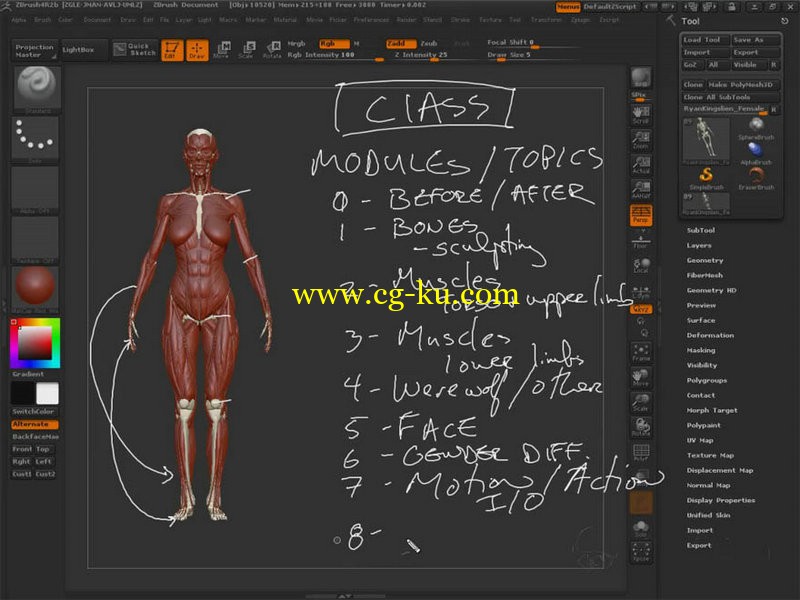Open the Alpha menu

(19, 20)
